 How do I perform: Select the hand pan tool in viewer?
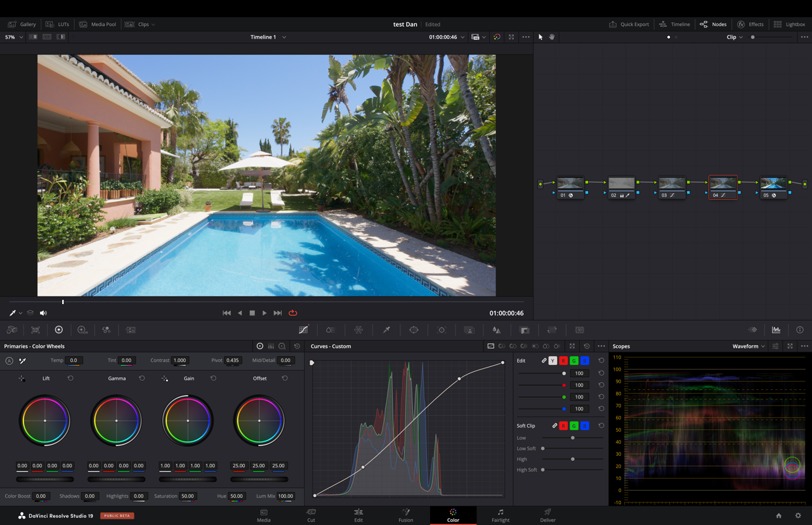tap(552, 37)
